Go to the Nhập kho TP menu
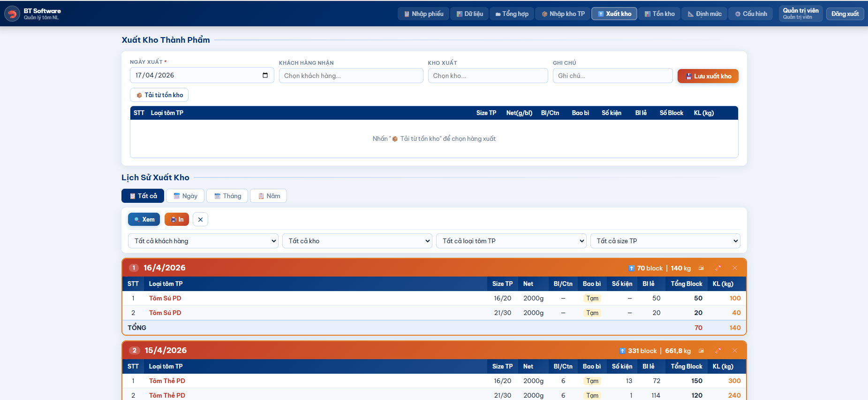868x400 pixels. coord(563,14)
